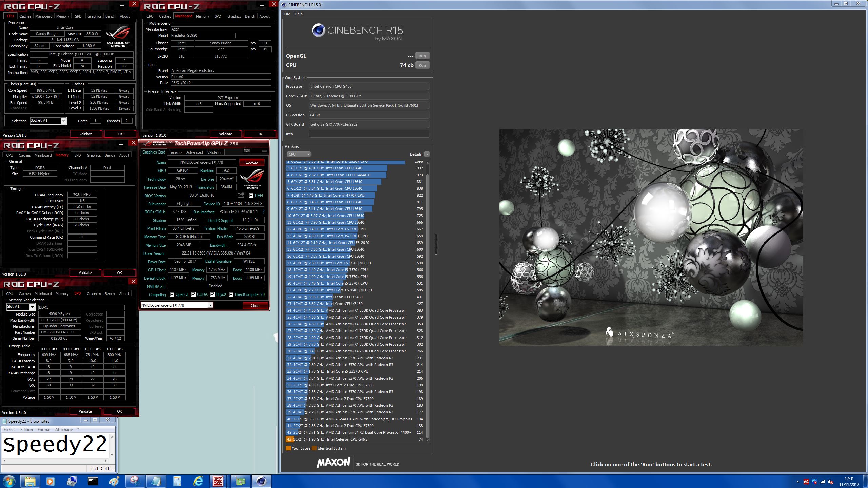Open the Help menu in Cinebench
This screenshot has height=488, width=868.
click(x=298, y=14)
